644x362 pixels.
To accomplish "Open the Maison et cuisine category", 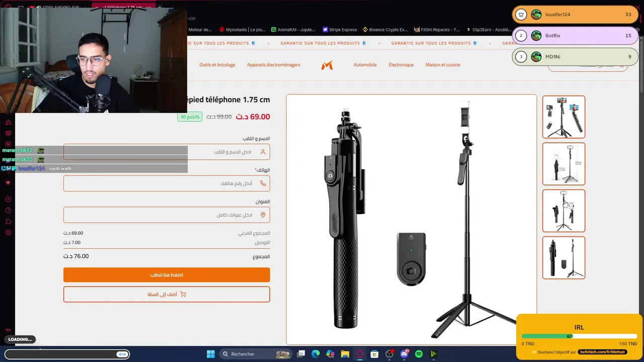I will click(x=443, y=65).
